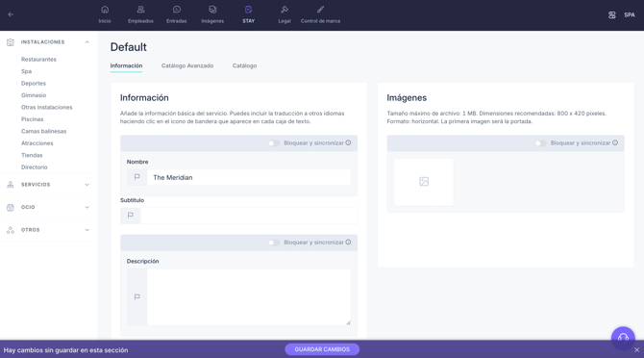The image size is (644, 358).
Task: Toggle Bloquear y sincronizar above Nombre
Action: [274, 143]
